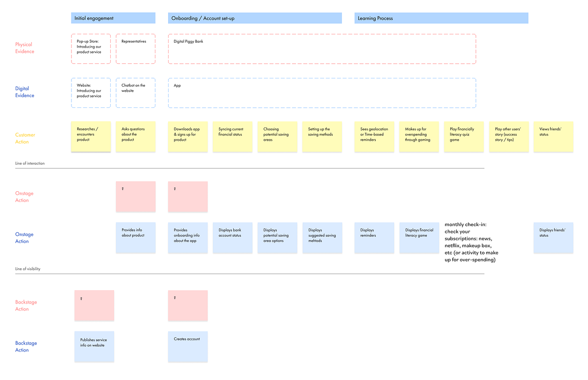Click the "monthly check-in" text annotation
The height and width of the screenshot is (380, 588).
coord(471,242)
